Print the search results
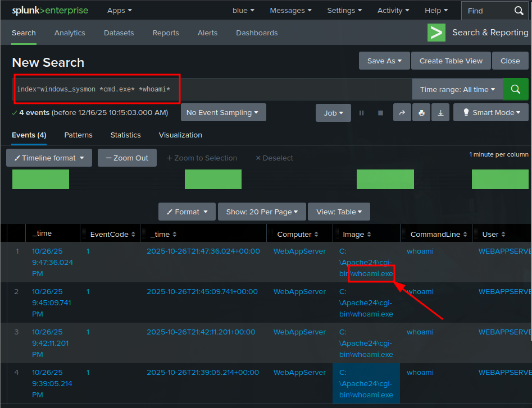The image size is (532, 408). (x=421, y=112)
